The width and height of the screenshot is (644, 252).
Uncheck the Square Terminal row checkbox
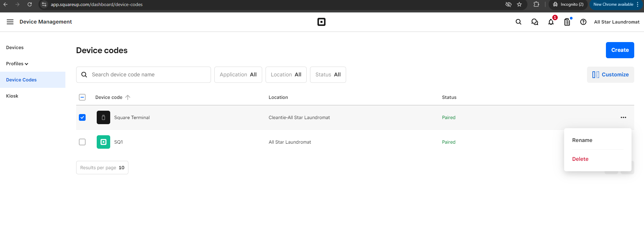pyautogui.click(x=82, y=117)
